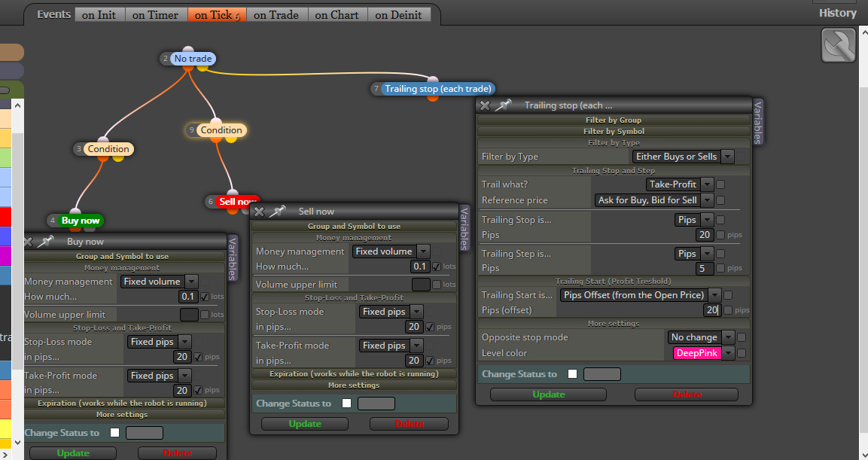Click Delete in Buy now panel

[x=177, y=452]
